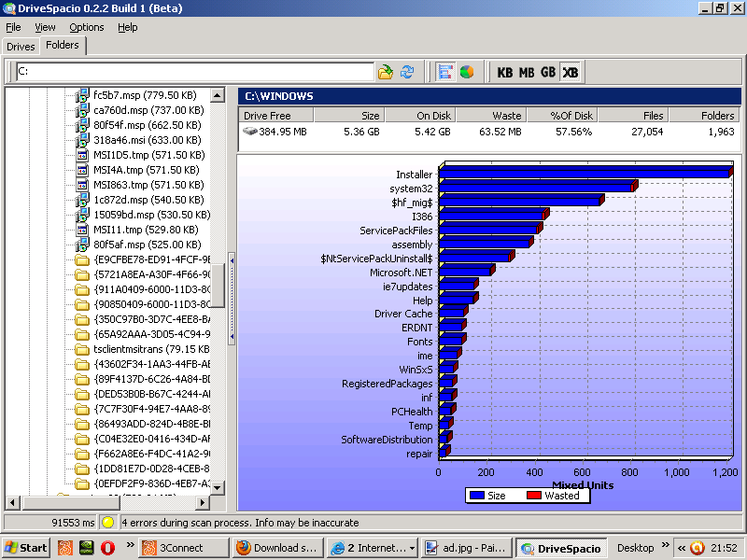Select the Folders tab

(63, 45)
